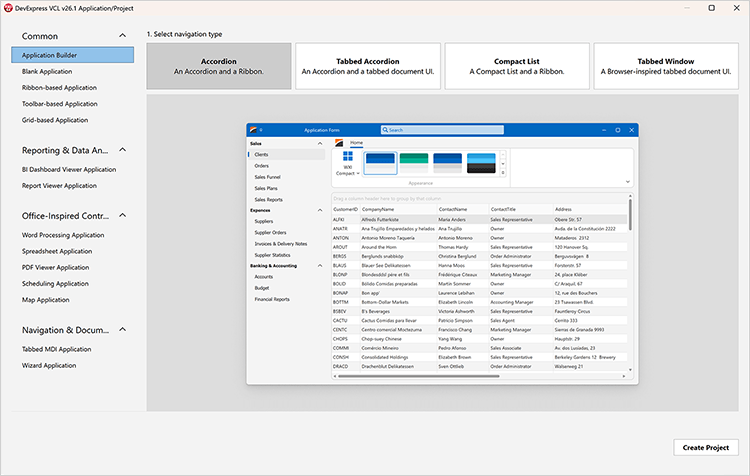Select Map Application

coord(45,300)
